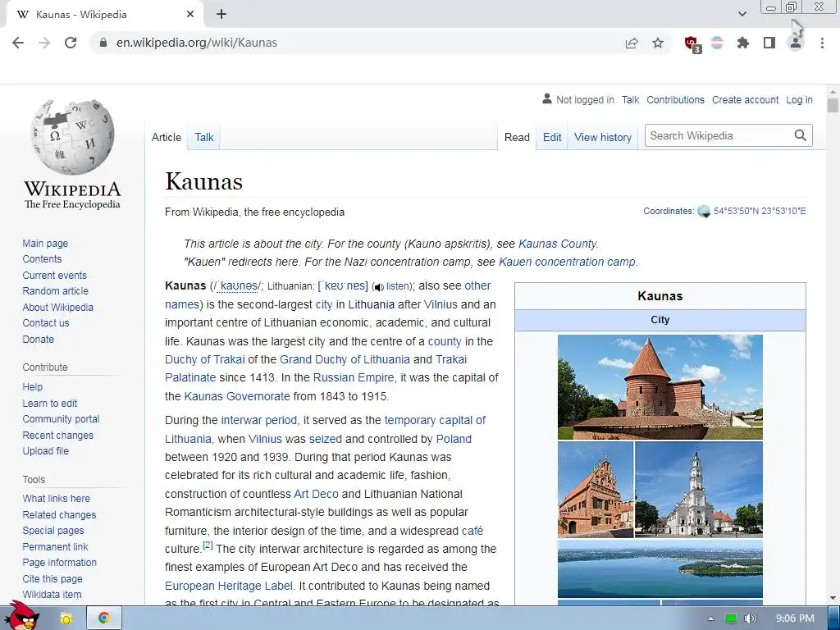
Task: Click the reference [2] footnote
Action: [208, 545]
